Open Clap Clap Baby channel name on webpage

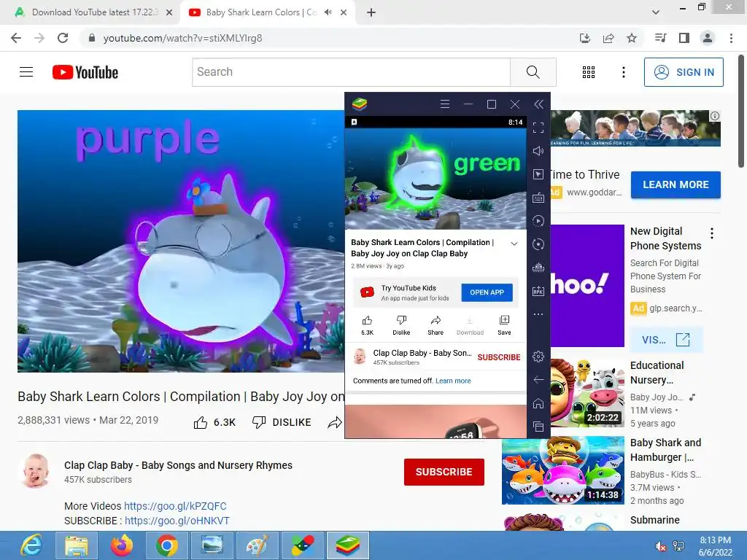click(178, 465)
